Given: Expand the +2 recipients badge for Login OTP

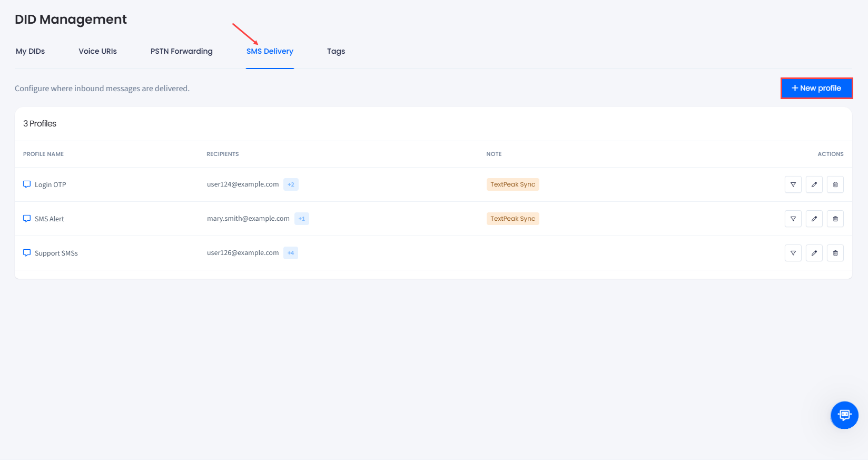Looking at the screenshot, I should pyautogui.click(x=291, y=184).
